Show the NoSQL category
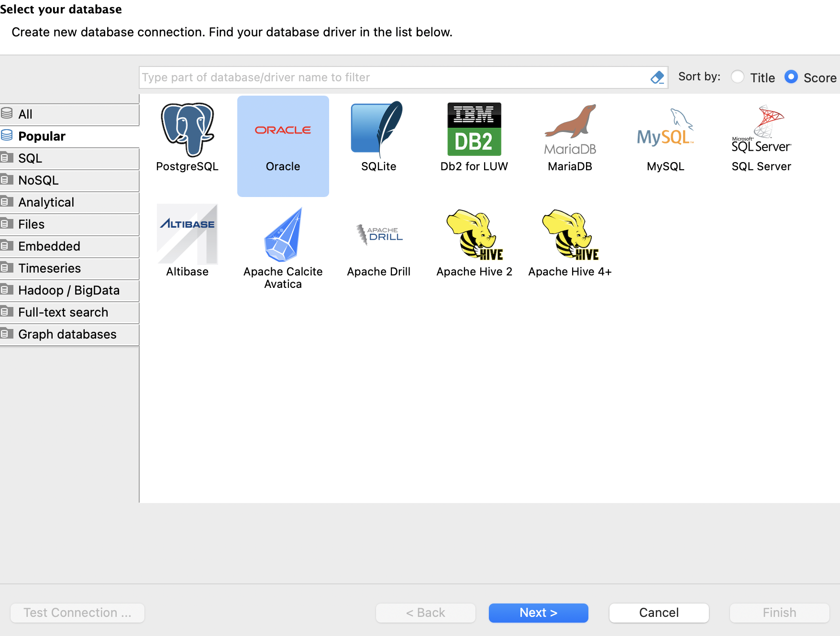The image size is (840, 636). click(x=69, y=180)
